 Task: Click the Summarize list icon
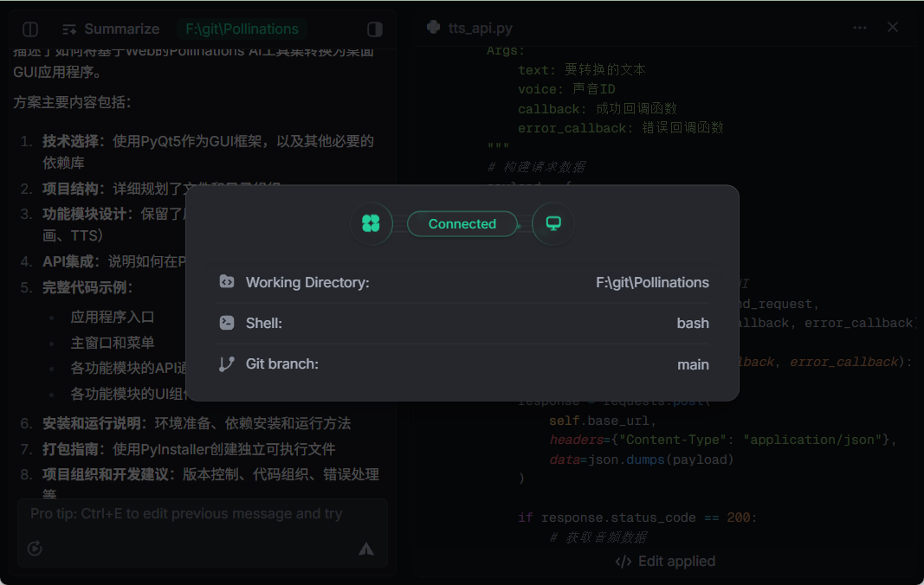pos(69,29)
